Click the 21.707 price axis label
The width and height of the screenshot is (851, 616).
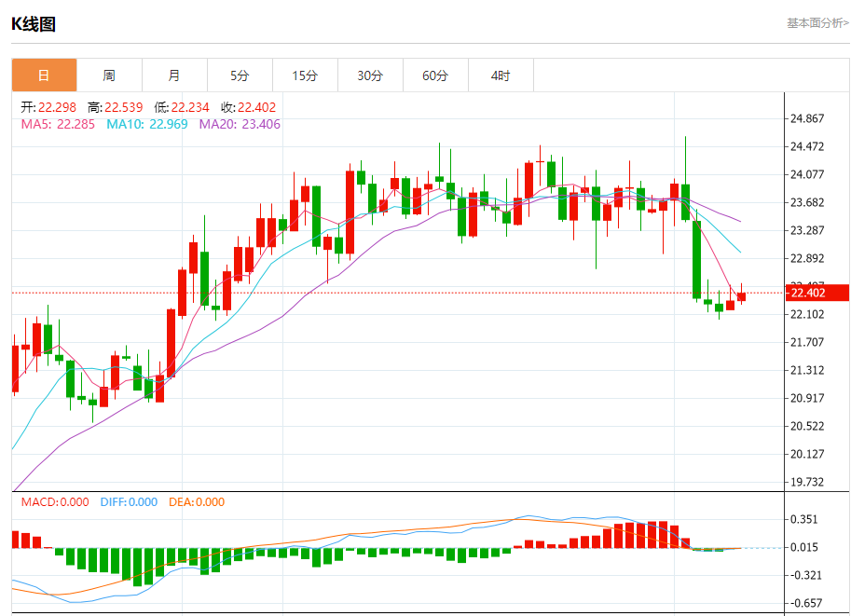point(807,342)
